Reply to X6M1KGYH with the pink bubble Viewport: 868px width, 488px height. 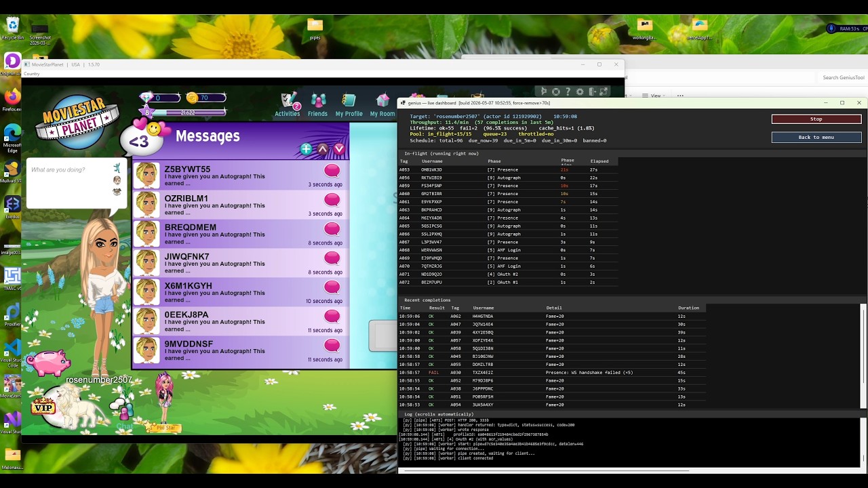tap(332, 287)
